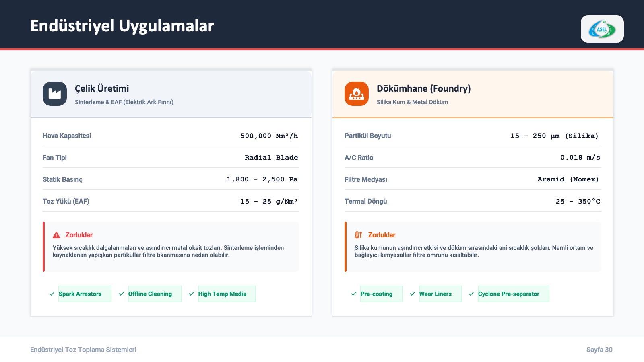Screen dimensions: 644x362
Task: Click the red warning triangle icon
Action: tap(56, 235)
